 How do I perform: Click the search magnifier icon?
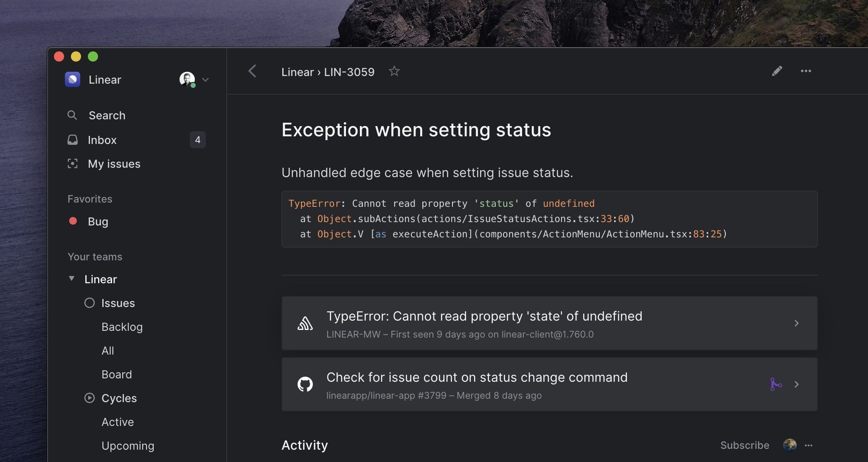coord(72,115)
